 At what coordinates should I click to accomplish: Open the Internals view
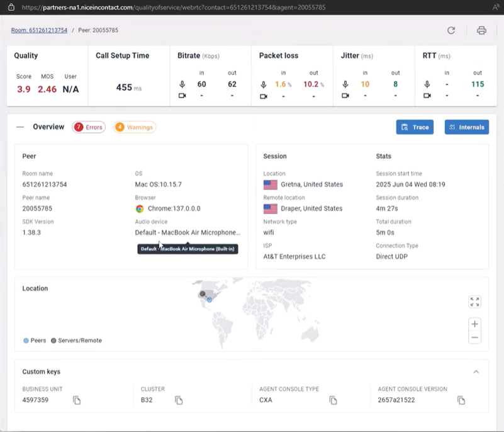466,127
